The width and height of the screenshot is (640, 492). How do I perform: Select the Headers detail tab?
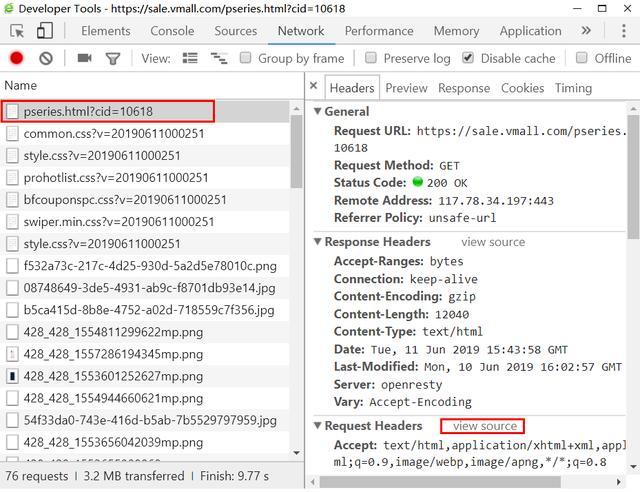[352, 88]
